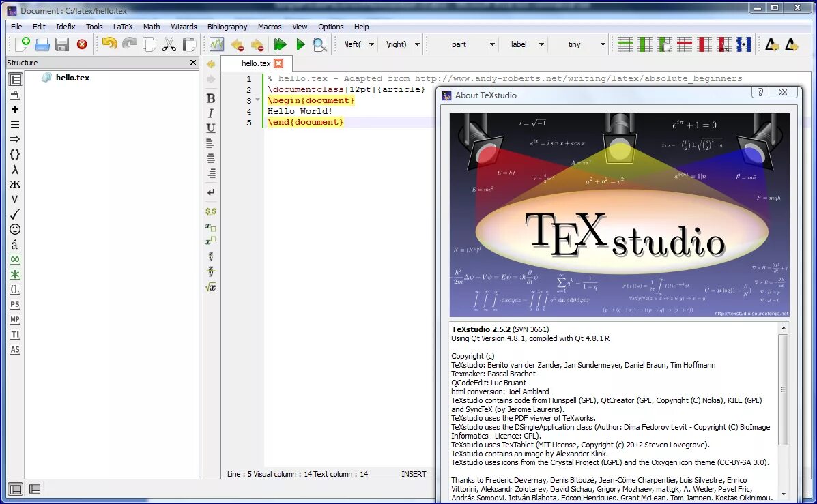Open the smiley favorites symbols panel
817x504 pixels.
coord(15,229)
